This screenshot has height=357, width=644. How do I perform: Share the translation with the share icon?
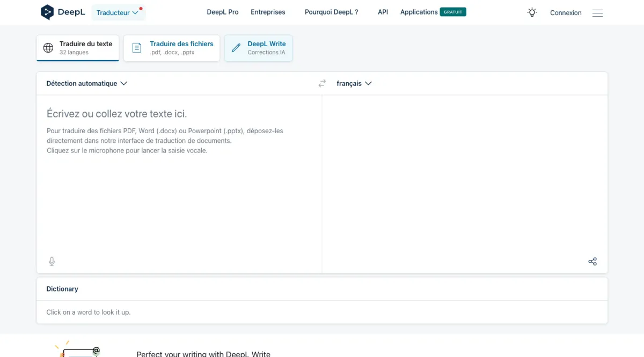tap(592, 261)
